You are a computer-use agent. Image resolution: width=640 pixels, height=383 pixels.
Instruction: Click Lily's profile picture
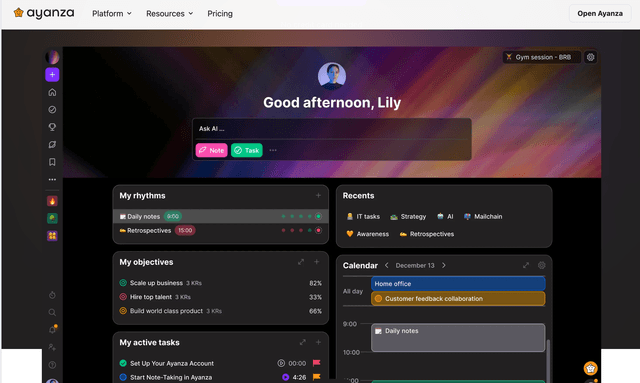click(332, 76)
